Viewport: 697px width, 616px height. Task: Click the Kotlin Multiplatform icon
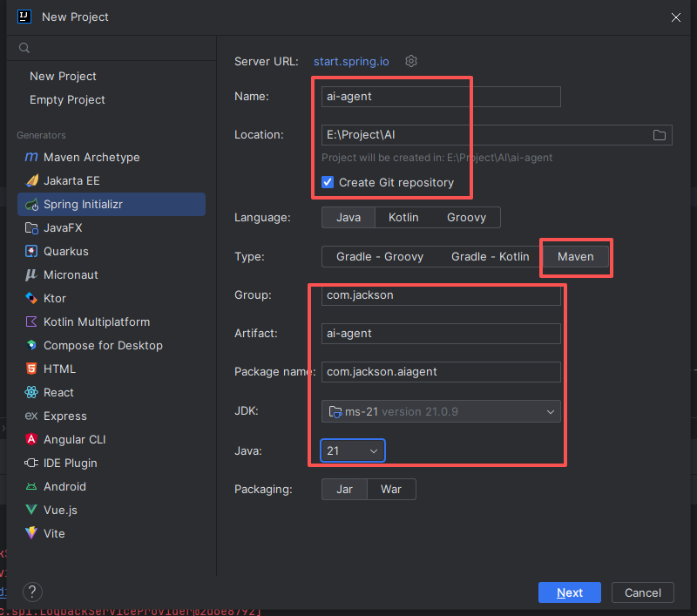coord(31,322)
